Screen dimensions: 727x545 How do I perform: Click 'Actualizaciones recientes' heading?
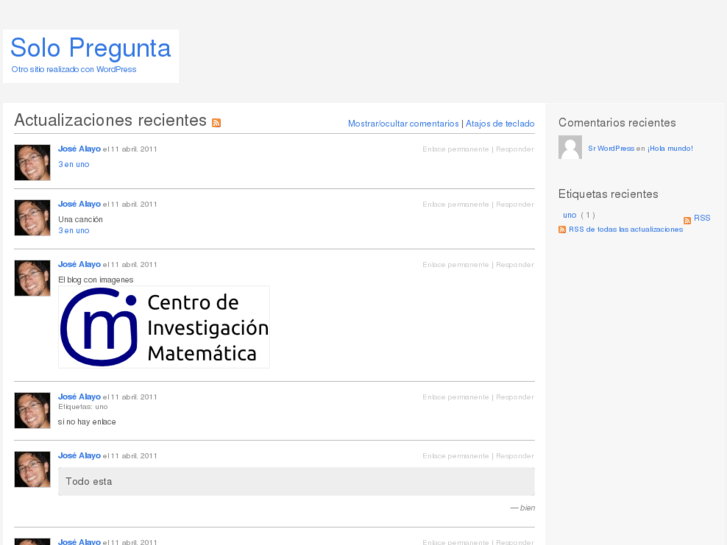tap(110, 120)
